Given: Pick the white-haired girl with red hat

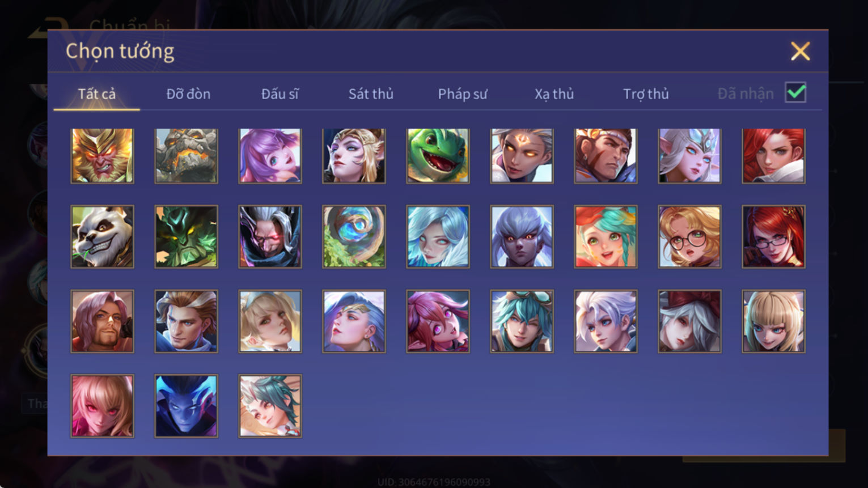Looking at the screenshot, I should click(x=689, y=321).
